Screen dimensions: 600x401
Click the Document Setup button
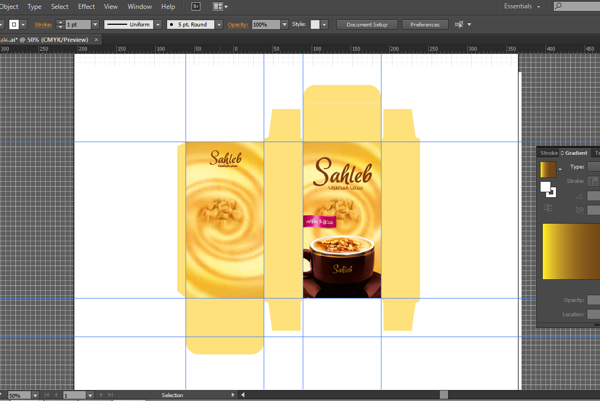tap(365, 24)
